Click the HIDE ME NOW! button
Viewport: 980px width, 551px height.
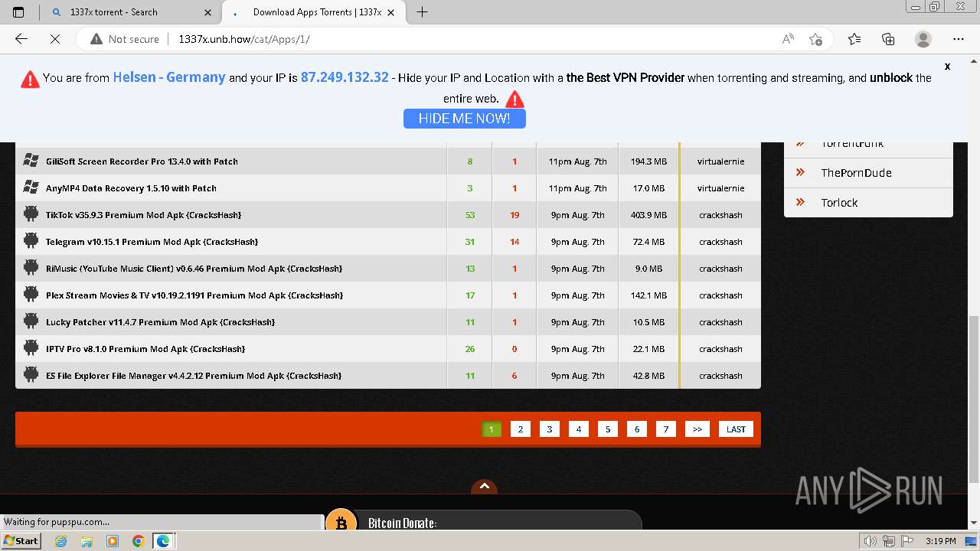pyautogui.click(x=464, y=119)
